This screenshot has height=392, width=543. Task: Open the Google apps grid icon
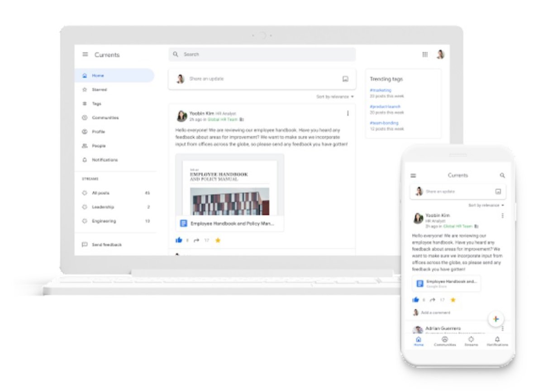[x=425, y=55]
